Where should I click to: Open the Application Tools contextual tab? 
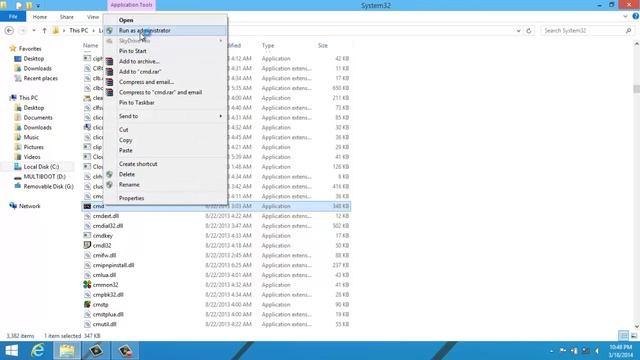[x=131, y=5]
